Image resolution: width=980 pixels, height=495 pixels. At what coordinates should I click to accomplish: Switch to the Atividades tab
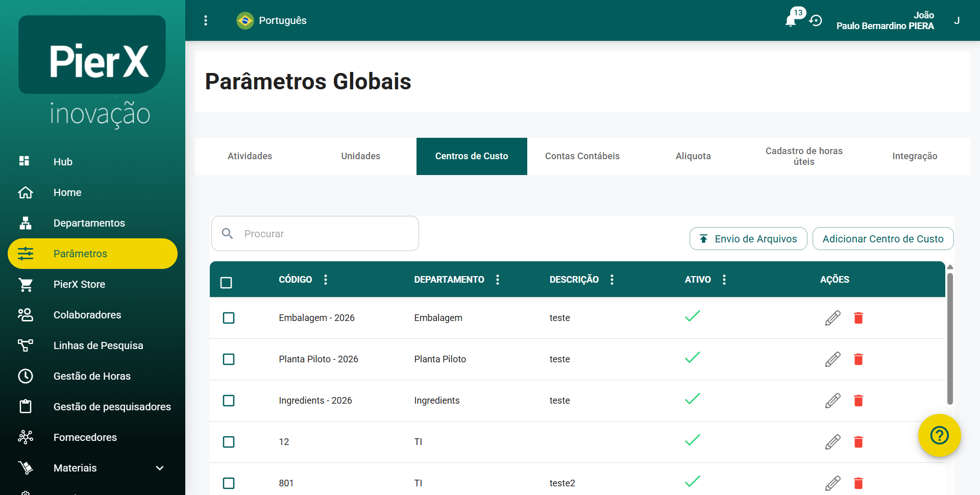tap(250, 156)
